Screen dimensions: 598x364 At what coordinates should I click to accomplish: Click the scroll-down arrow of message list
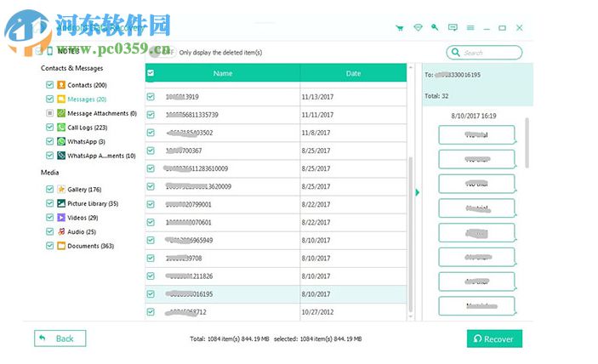pyautogui.click(x=411, y=316)
